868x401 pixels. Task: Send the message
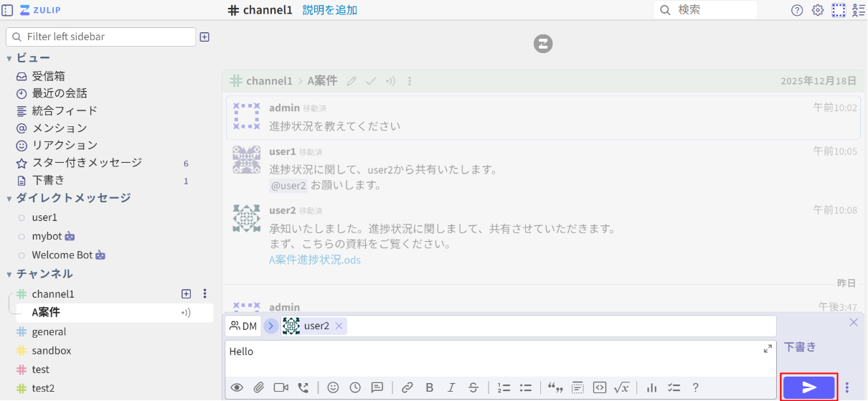click(x=809, y=387)
